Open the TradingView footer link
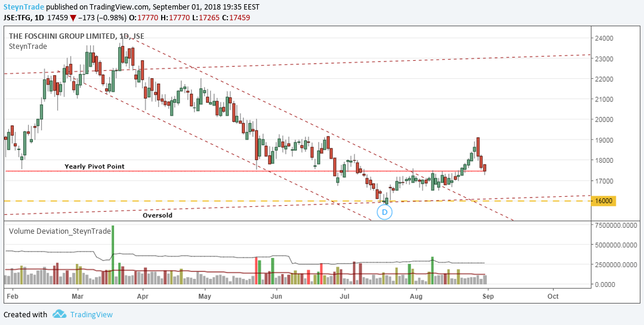 click(x=91, y=315)
